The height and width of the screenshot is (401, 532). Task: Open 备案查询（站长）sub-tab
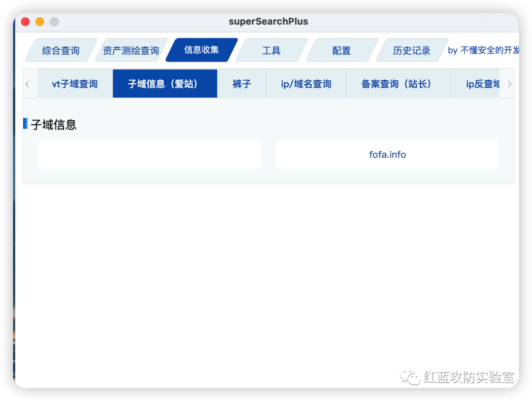(x=399, y=84)
